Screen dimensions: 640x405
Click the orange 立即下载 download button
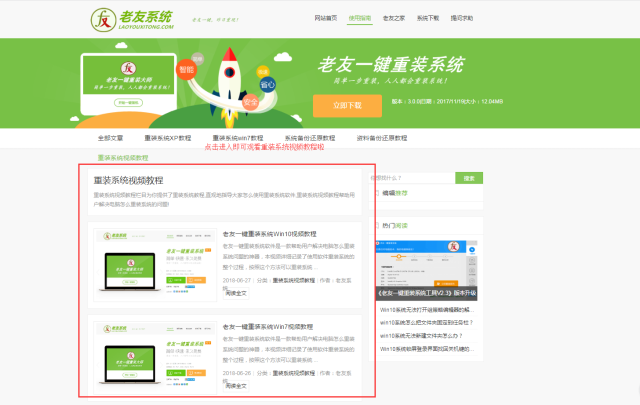[347, 106]
